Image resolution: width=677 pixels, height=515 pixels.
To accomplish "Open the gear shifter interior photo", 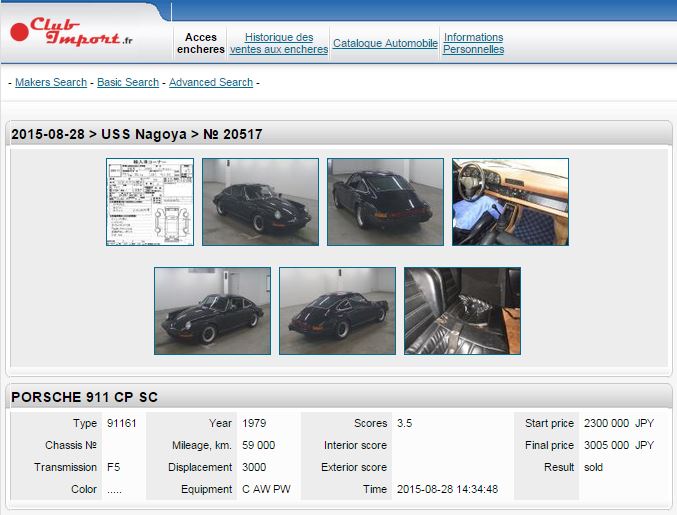I will pos(462,311).
